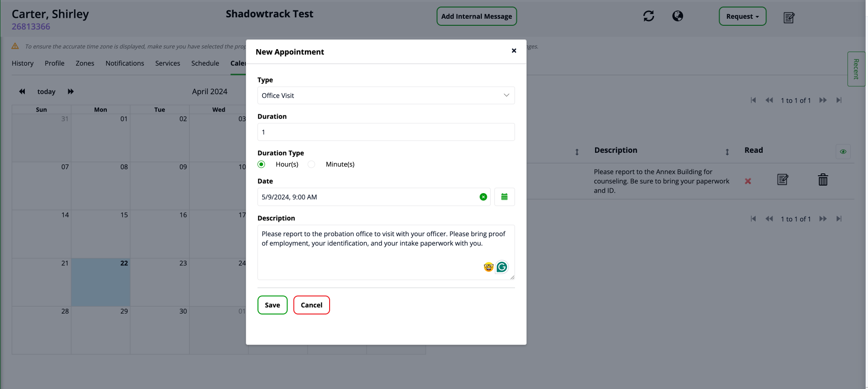Click the Grammarly icon in description
Image resolution: width=868 pixels, height=389 pixels.
[502, 267]
